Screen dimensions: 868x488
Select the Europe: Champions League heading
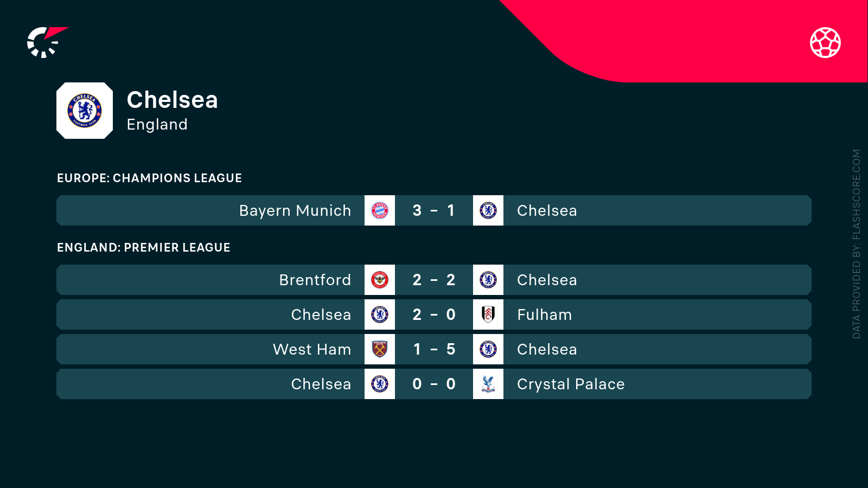(149, 178)
